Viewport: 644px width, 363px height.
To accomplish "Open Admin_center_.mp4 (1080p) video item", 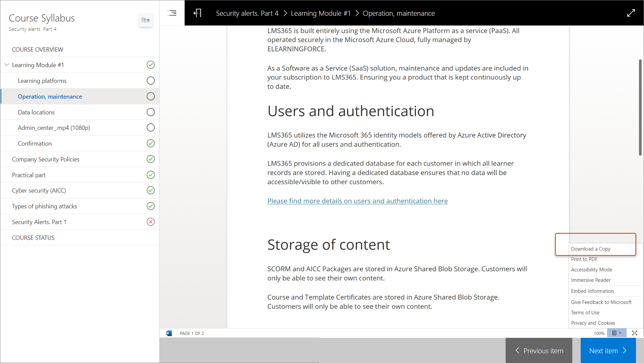I will [x=80, y=127].
